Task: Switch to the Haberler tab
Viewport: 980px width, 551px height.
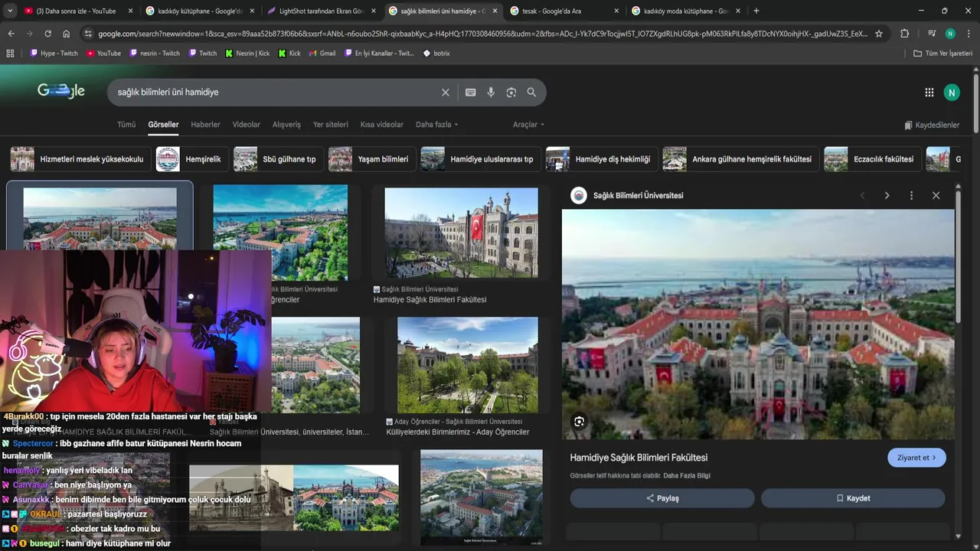Action: (x=205, y=125)
